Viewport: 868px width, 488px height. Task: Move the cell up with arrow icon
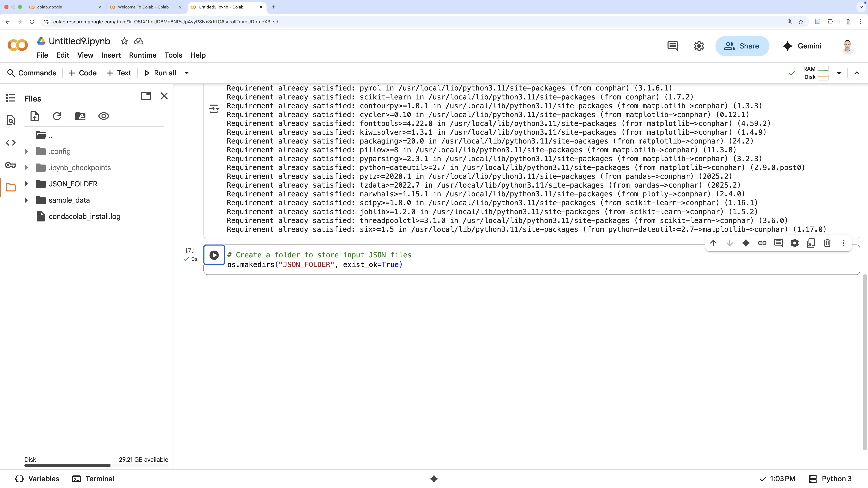[713, 243]
